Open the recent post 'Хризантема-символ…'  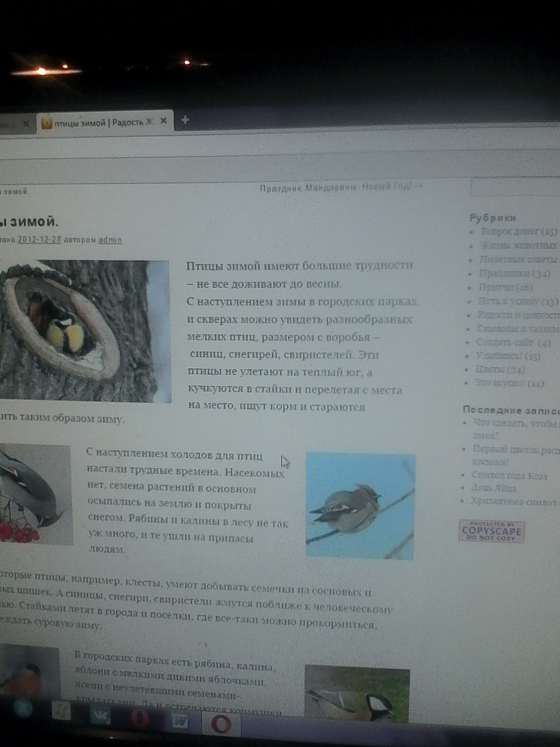(x=515, y=501)
